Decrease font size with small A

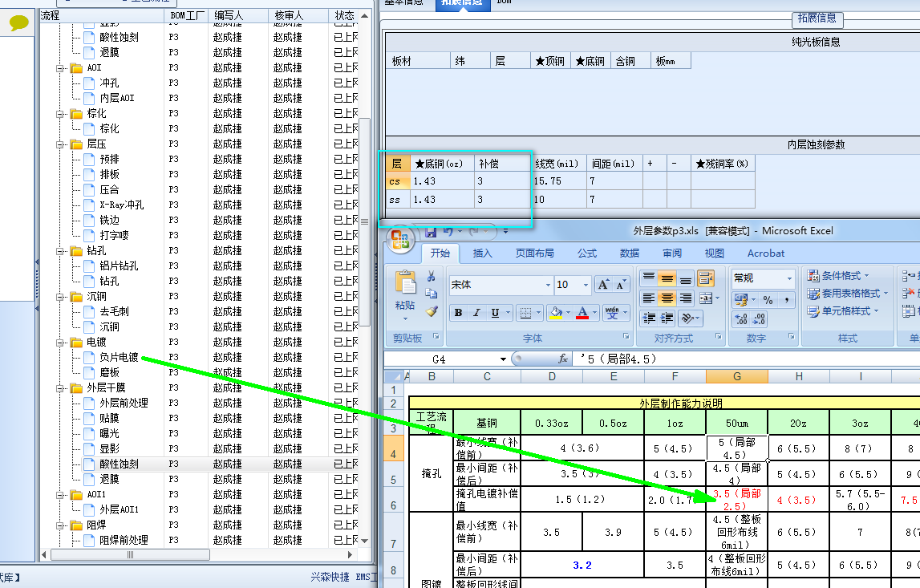(x=621, y=285)
